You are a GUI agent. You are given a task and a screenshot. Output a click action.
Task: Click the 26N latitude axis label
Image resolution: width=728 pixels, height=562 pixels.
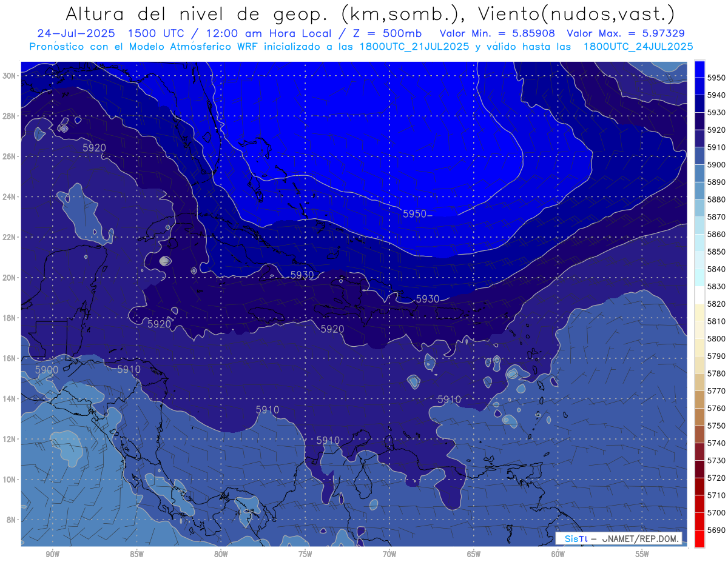(x=10, y=156)
